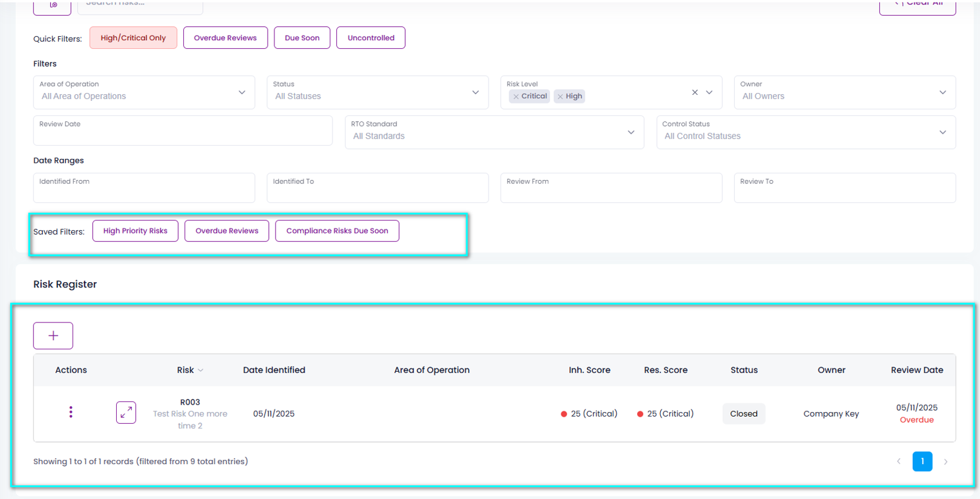Screen dimensions: 980x499
Task: Select page 1 in pagination
Action: tap(922, 461)
